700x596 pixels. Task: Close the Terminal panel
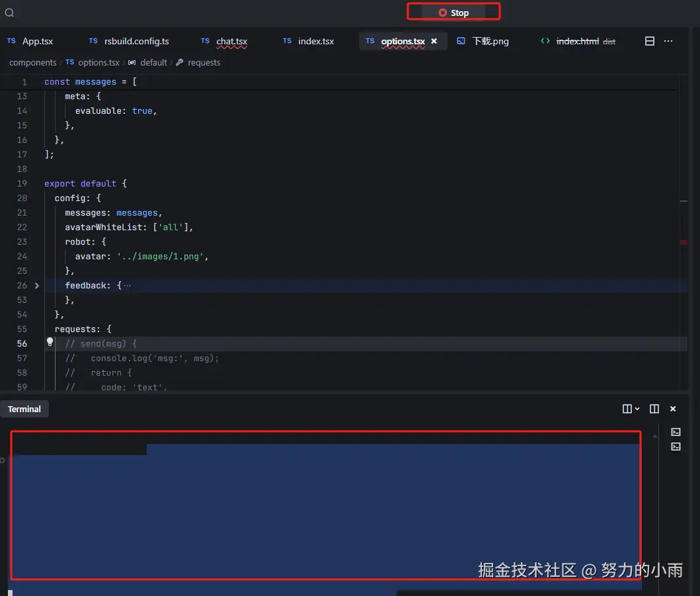click(673, 409)
